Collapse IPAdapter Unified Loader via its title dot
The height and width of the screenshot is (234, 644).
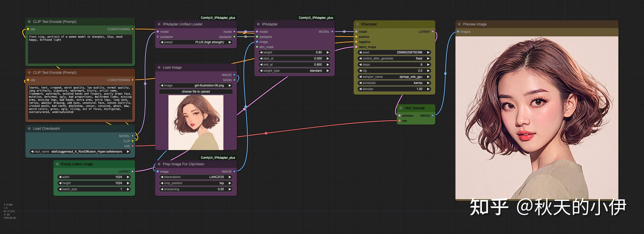(159, 24)
